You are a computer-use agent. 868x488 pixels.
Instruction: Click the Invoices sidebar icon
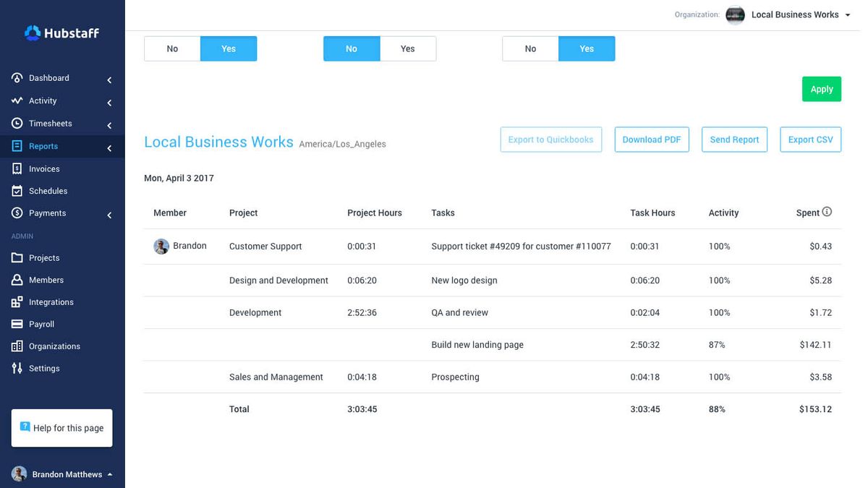[17, 168]
